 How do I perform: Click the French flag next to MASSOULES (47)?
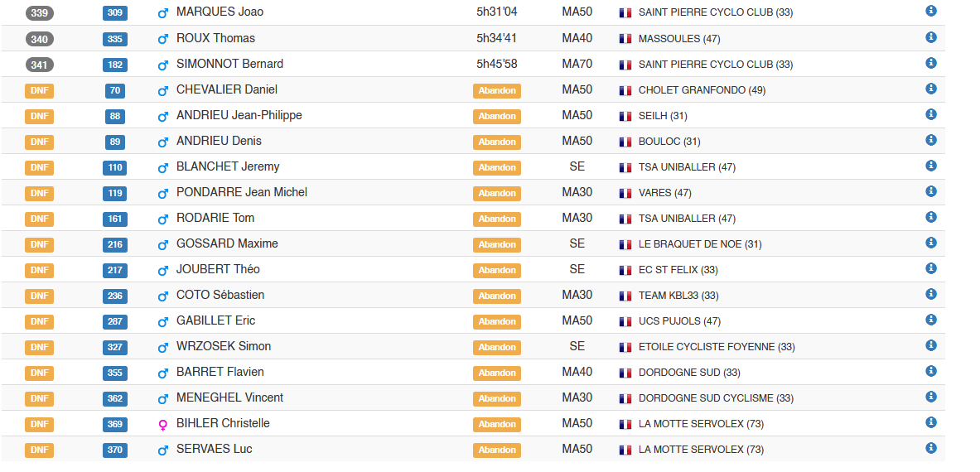click(x=625, y=39)
